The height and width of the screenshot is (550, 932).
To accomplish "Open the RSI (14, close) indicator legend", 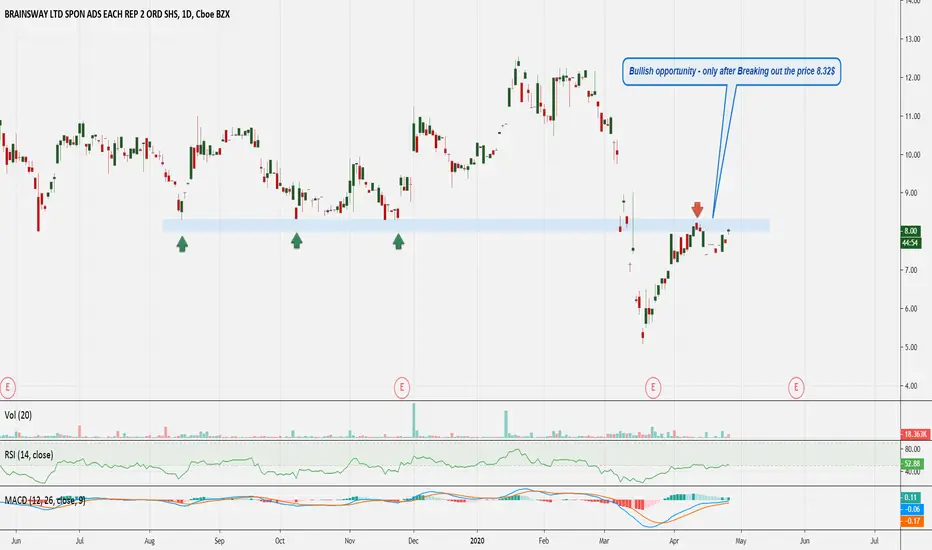I will [x=29, y=455].
